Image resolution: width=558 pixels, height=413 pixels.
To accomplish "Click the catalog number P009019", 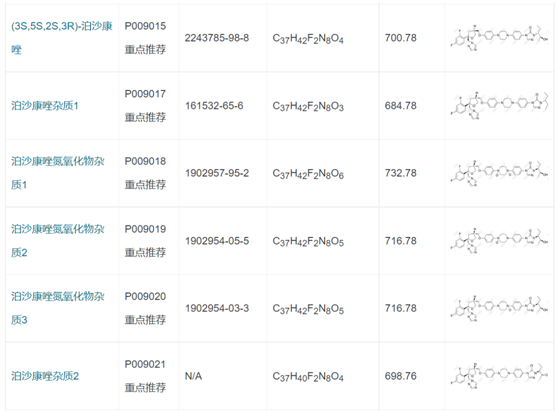I will (x=145, y=229).
